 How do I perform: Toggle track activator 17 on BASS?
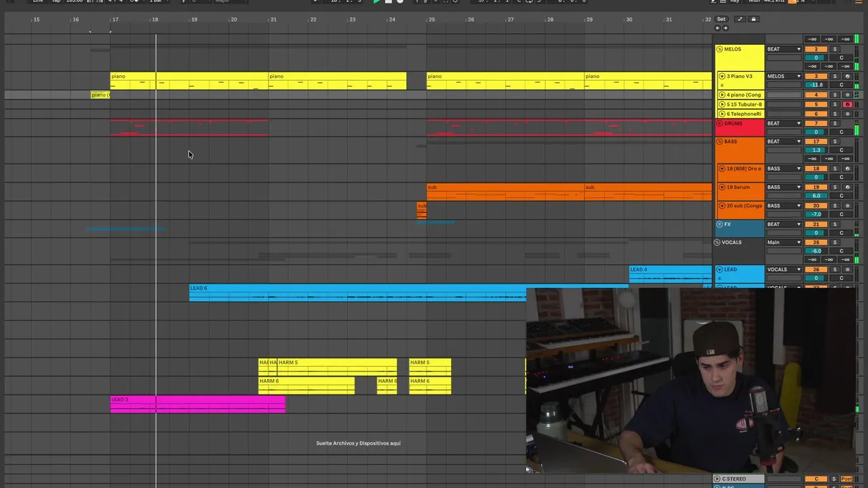816,142
